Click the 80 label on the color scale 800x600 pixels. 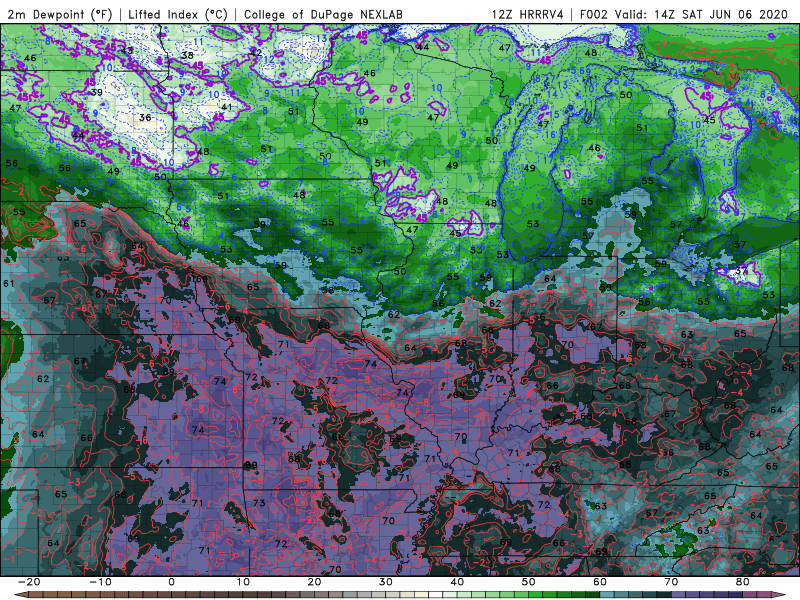pyautogui.click(x=743, y=582)
